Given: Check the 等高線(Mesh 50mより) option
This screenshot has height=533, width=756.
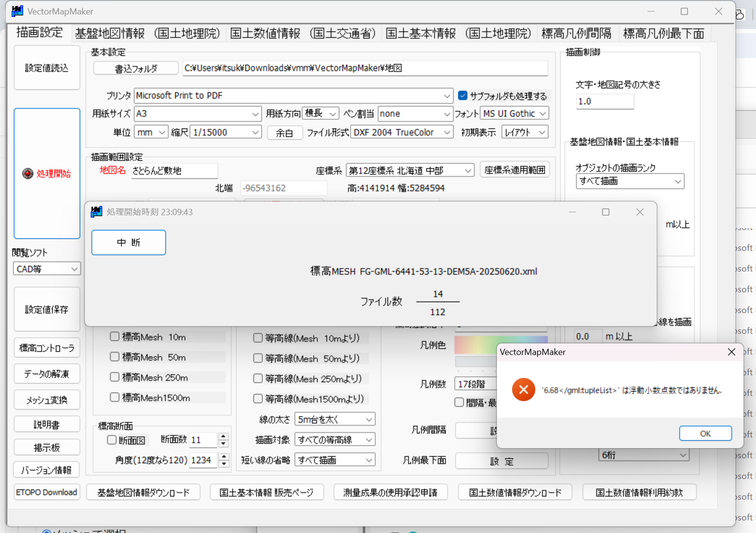Looking at the screenshot, I should (x=258, y=358).
